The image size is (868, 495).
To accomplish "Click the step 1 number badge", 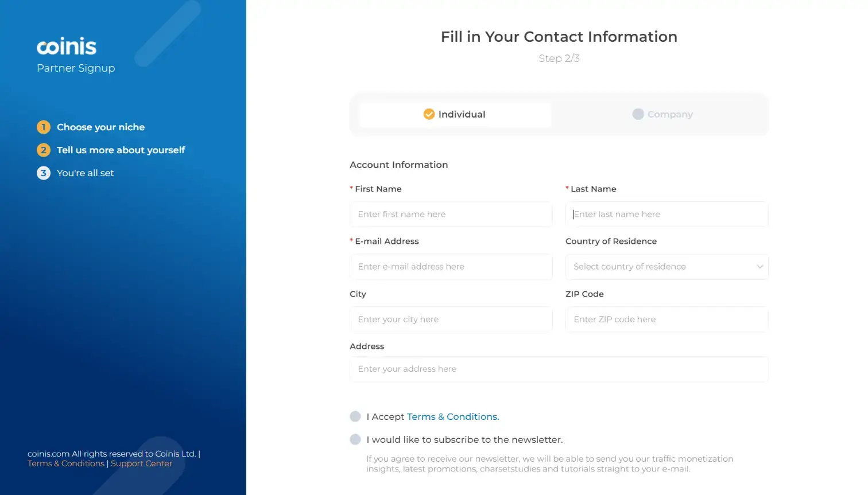I will [x=44, y=127].
